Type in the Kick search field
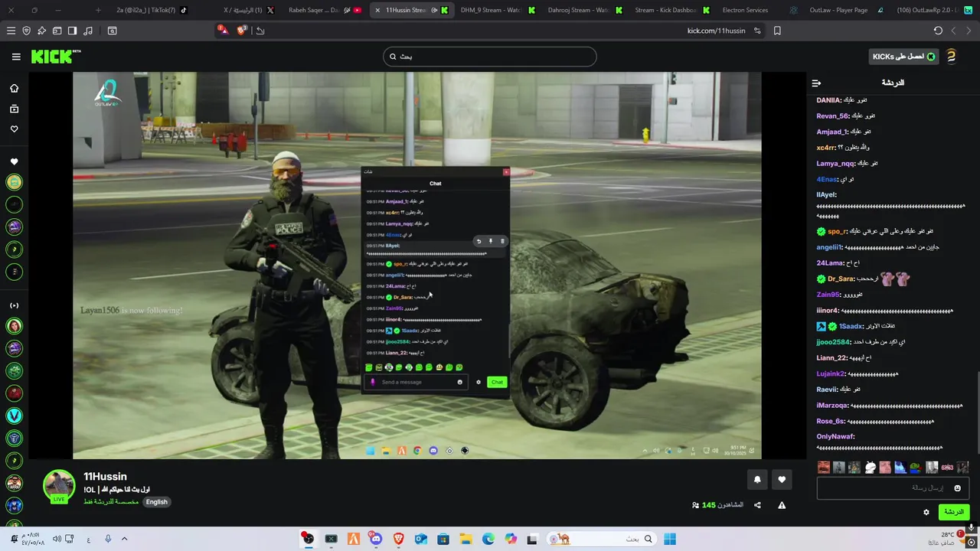The image size is (980, 551). [489, 57]
